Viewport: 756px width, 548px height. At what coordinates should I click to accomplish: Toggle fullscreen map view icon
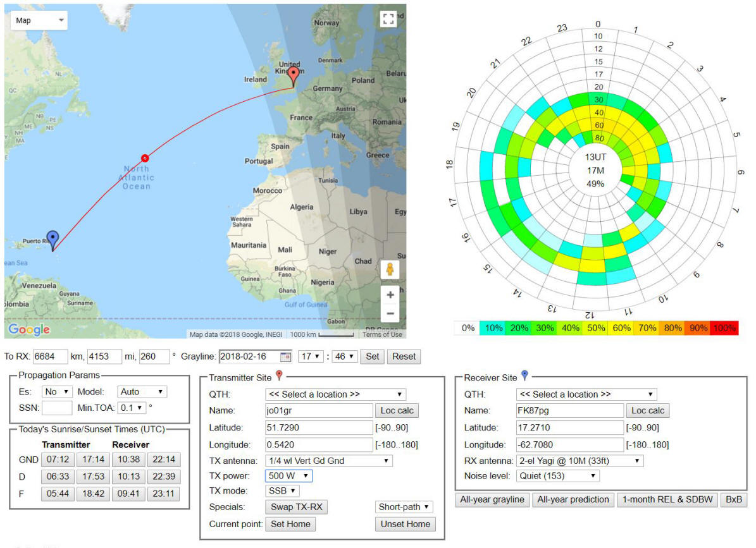click(388, 19)
